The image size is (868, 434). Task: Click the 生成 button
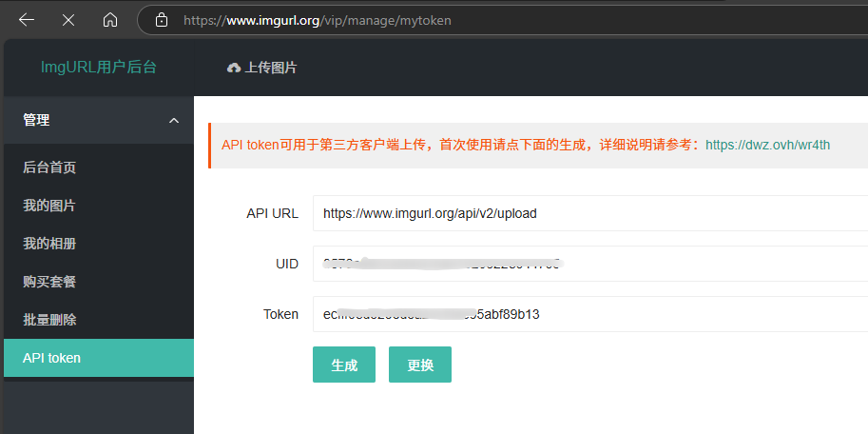tap(344, 365)
